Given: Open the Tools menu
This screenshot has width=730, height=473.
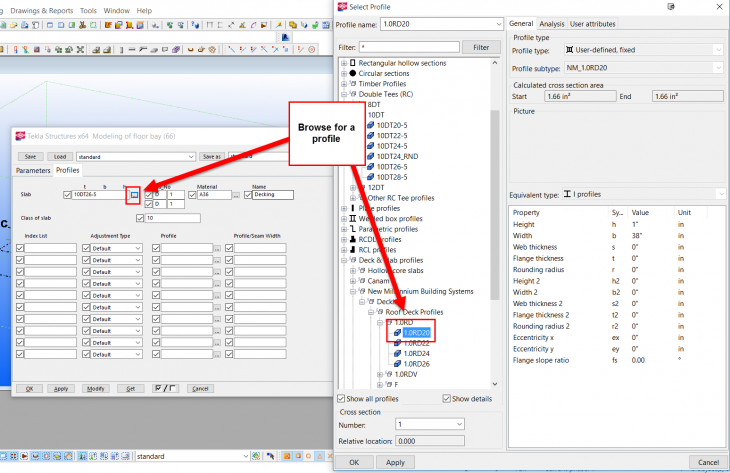Looking at the screenshot, I should 88,10.
